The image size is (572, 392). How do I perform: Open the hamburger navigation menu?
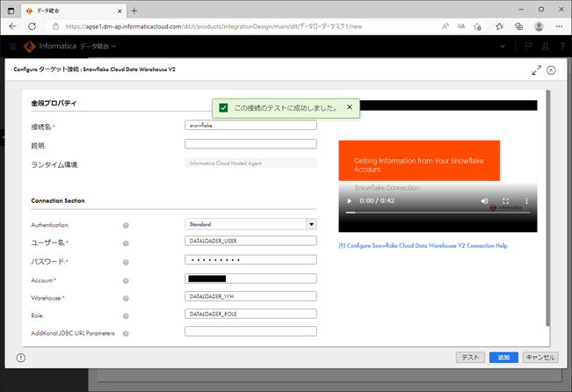tap(13, 47)
